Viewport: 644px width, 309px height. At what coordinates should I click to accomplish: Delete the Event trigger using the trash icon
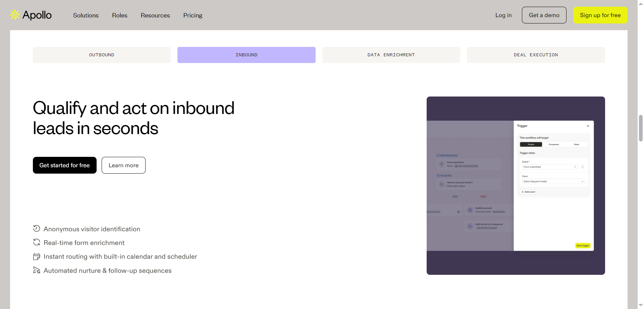tap(583, 167)
